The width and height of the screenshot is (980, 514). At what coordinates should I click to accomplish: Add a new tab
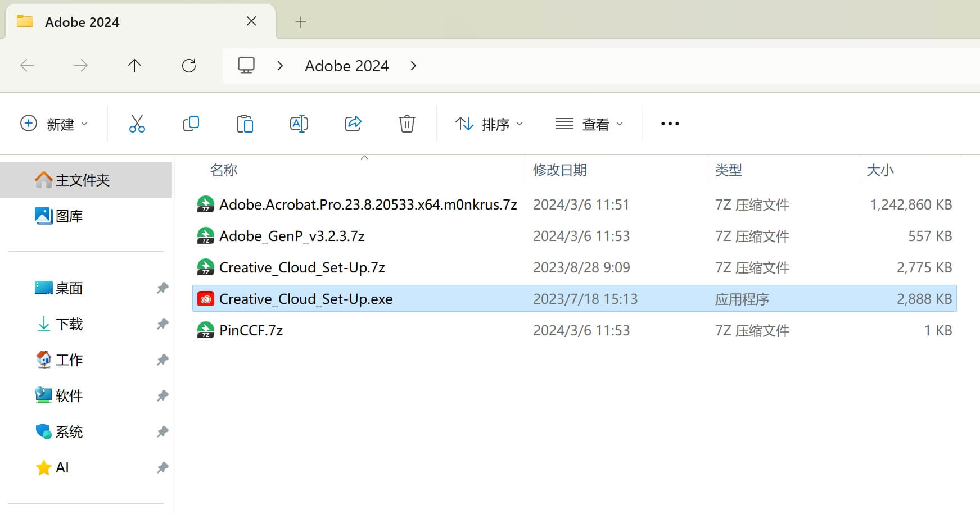point(301,22)
